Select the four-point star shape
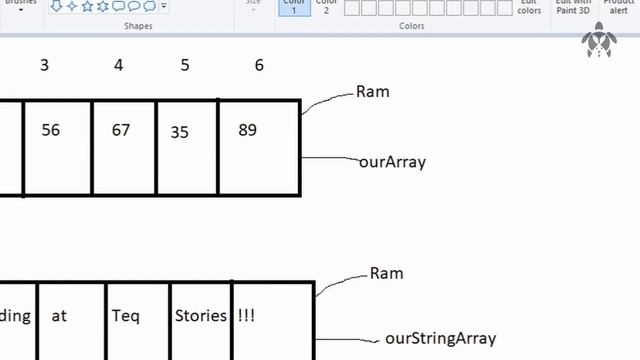 coord(72,6)
